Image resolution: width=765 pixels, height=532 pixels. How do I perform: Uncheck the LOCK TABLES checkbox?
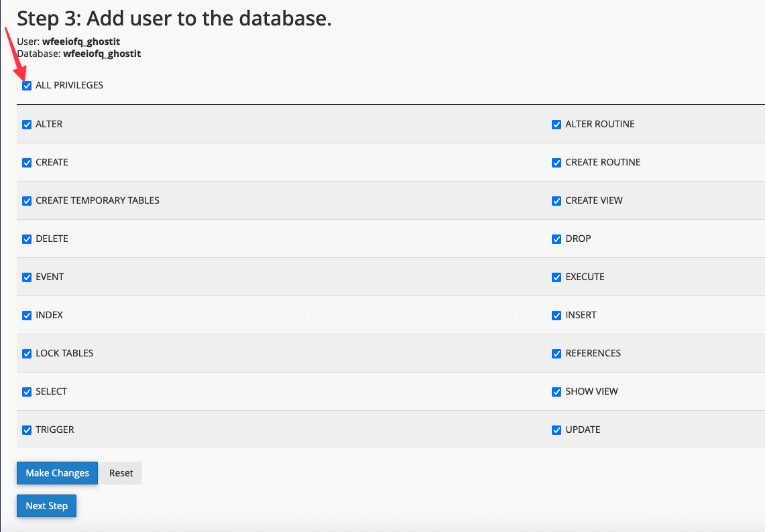point(27,354)
